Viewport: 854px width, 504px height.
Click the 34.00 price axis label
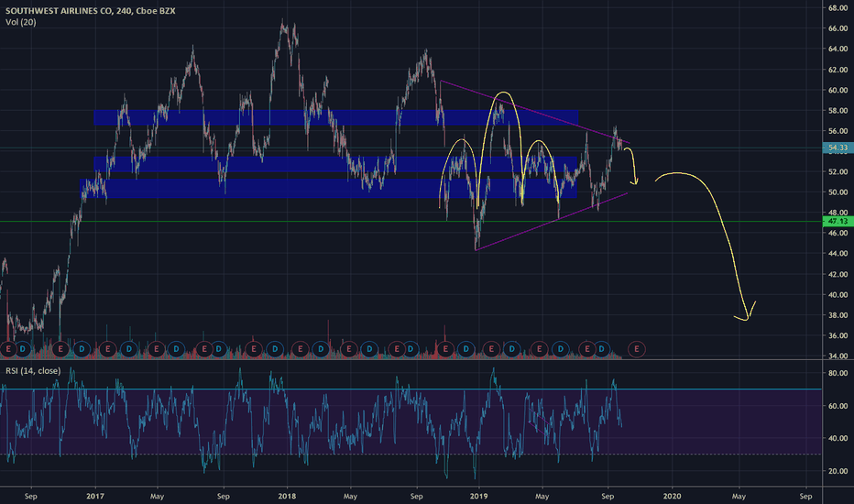838,356
